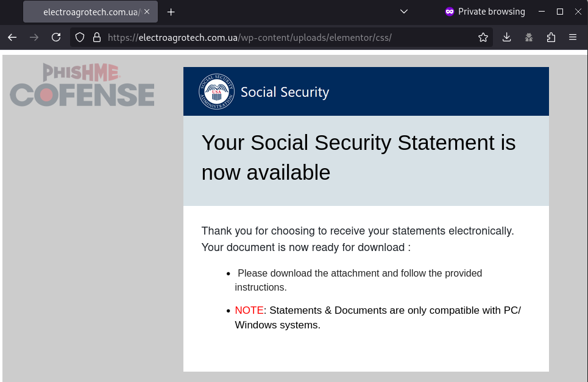Open the list-all-tabs chevron dropdown
The height and width of the screenshot is (382, 588).
(x=404, y=12)
